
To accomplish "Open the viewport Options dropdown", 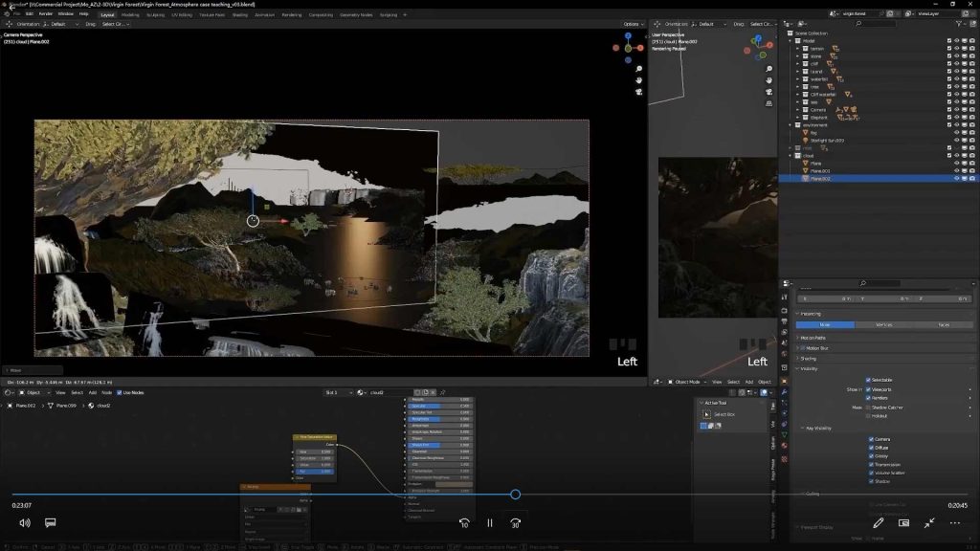I will 633,24.
